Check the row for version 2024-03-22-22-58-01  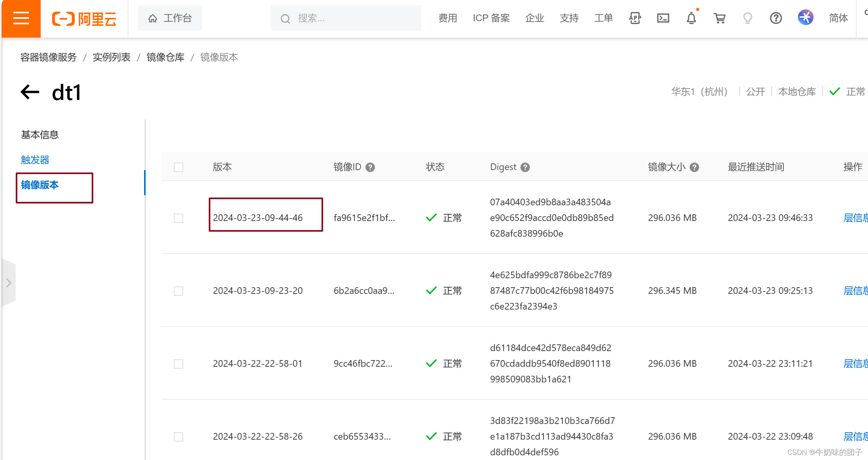click(x=179, y=364)
